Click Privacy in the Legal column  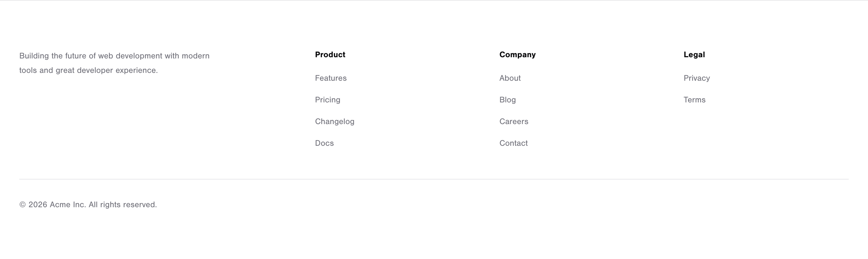pyautogui.click(x=697, y=78)
